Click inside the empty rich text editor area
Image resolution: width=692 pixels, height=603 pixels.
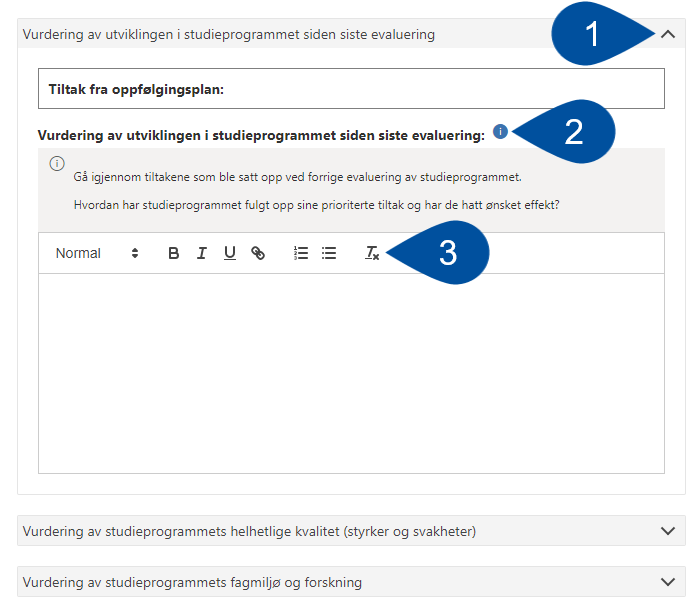351,372
